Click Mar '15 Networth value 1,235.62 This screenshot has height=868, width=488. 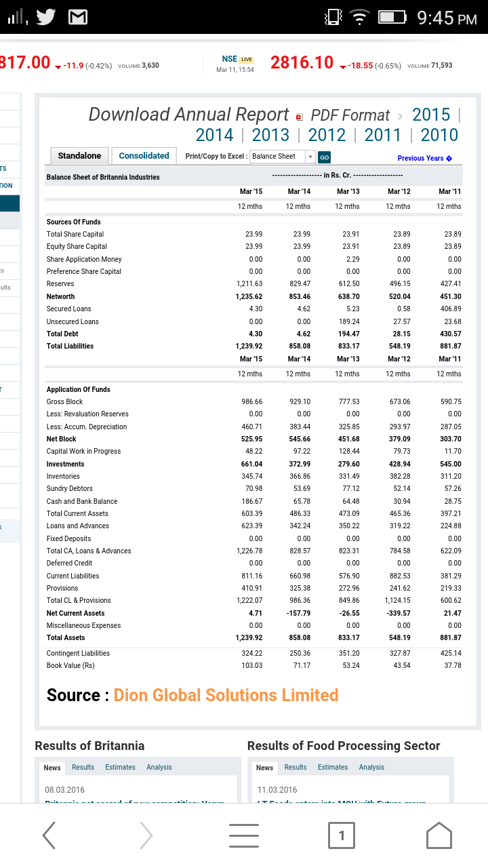tap(249, 296)
